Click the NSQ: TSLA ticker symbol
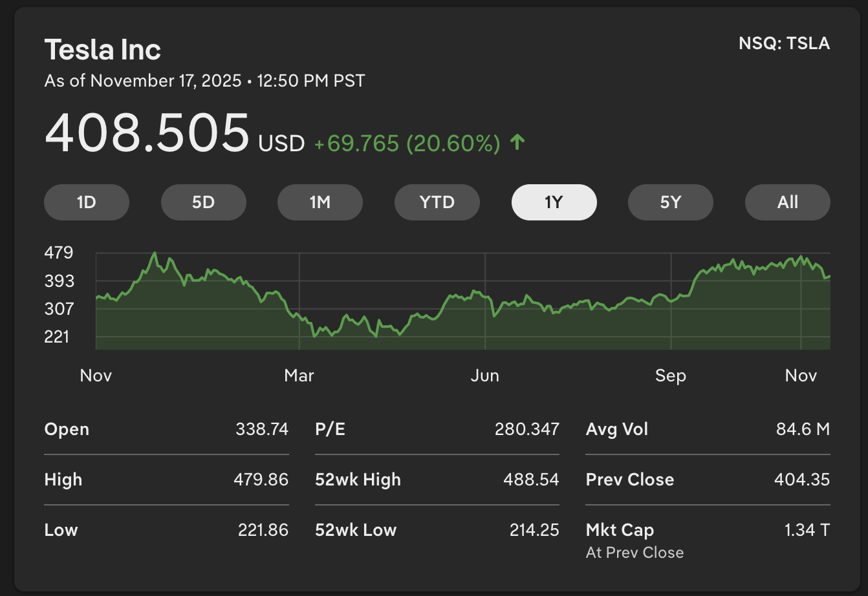 784,43
